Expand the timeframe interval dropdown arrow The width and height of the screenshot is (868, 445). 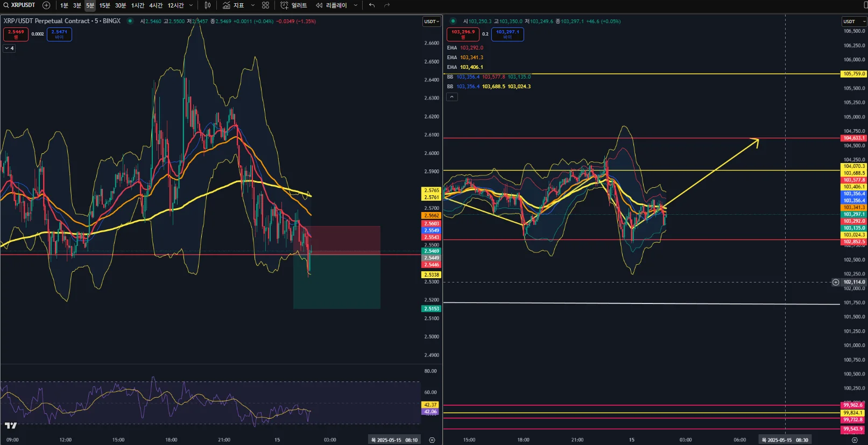click(191, 5)
